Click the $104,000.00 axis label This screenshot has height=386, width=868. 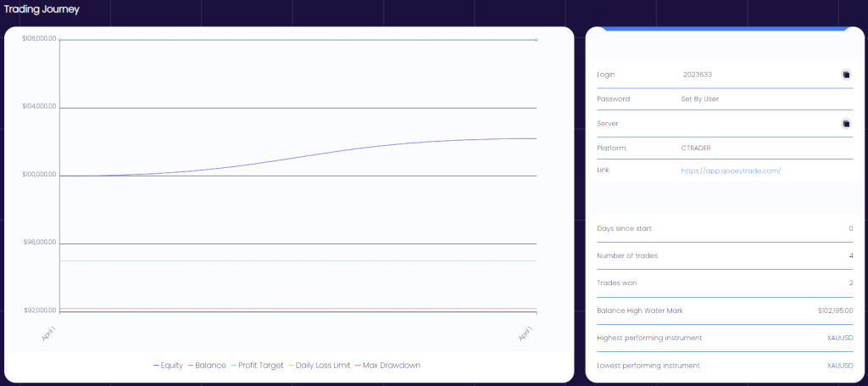pyautogui.click(x=39, y=107)
